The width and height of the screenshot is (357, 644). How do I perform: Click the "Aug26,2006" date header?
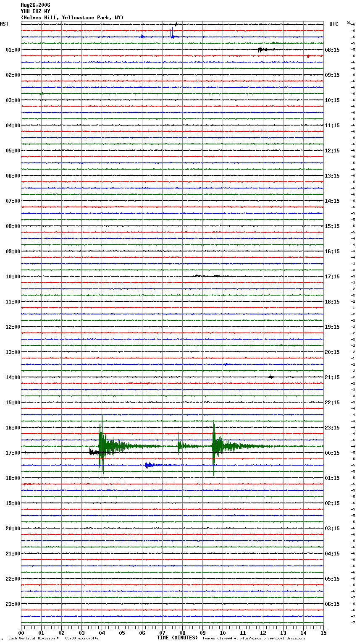35,5
